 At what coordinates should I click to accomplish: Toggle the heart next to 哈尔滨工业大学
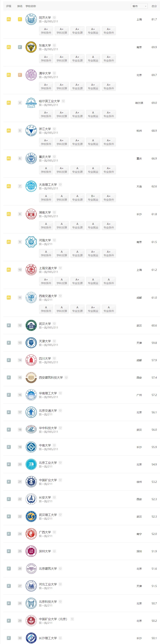coord(63,101)
